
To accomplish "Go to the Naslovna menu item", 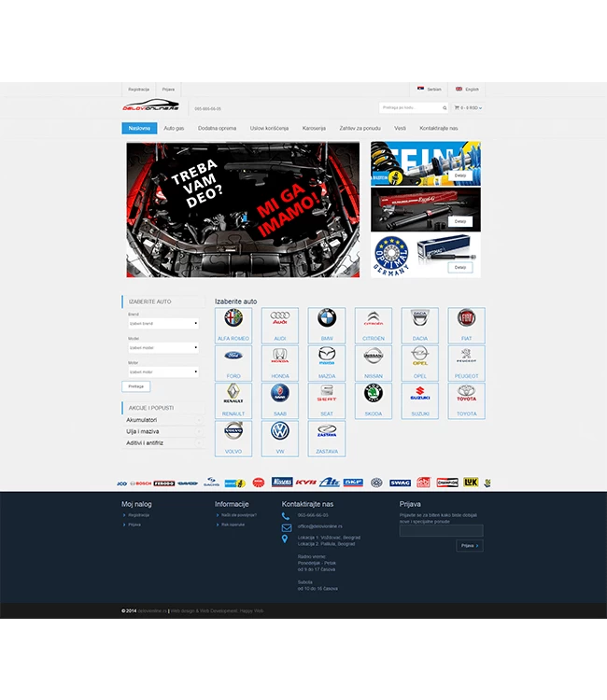I will click(139, 128).
